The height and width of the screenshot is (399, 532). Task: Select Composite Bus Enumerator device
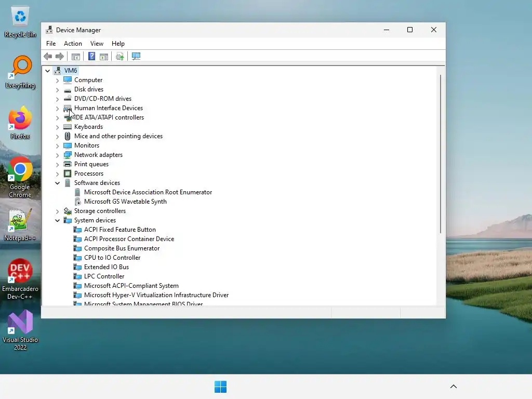(122, 248)
